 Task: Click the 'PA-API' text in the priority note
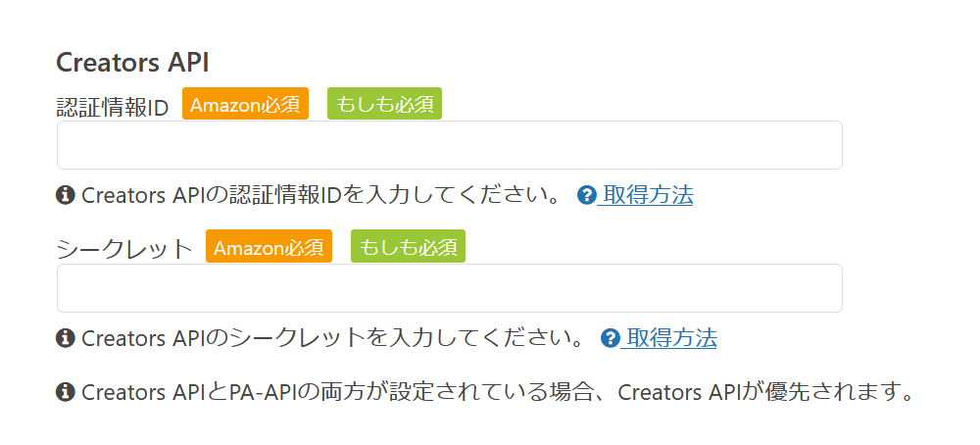(x=265, y=393)
